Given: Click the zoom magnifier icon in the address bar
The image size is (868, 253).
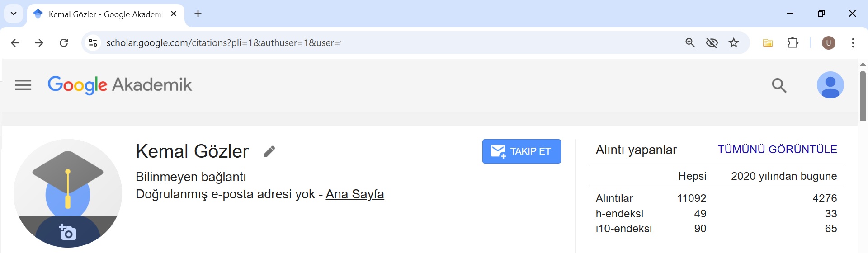Looking at the screenshot, I should [x=690, y=43].
